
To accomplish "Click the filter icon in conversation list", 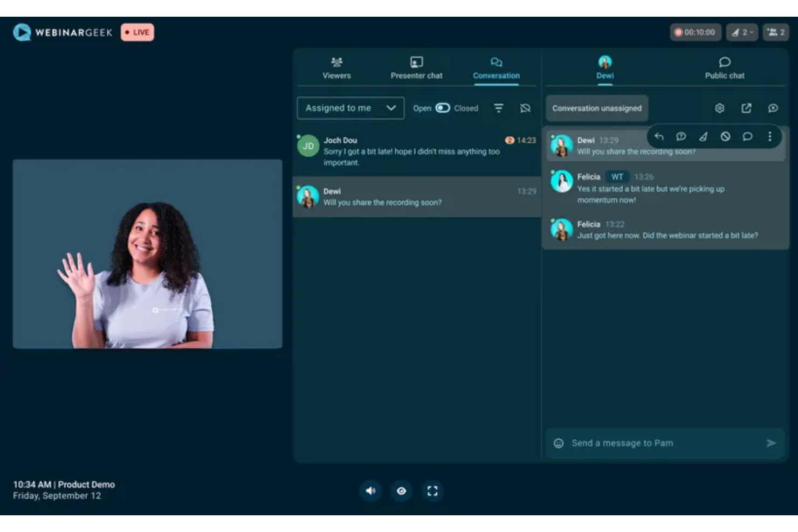I will pyautogui.click(x=499, y=108).
